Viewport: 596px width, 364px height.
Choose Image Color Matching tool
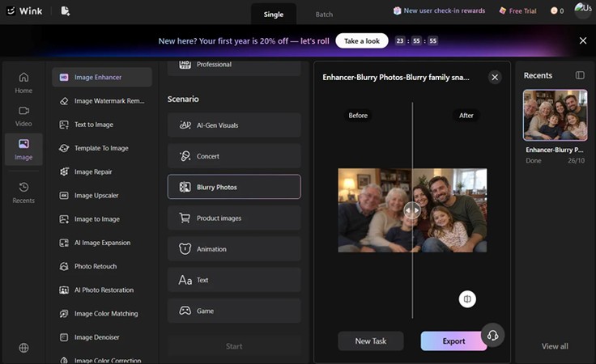click(x=102, y=314)
